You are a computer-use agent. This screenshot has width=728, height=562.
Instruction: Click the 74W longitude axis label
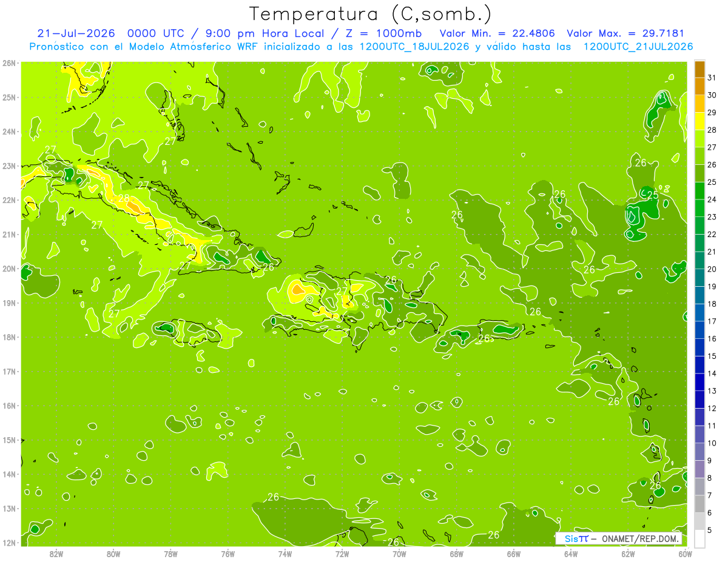click(x=285, y=554)
